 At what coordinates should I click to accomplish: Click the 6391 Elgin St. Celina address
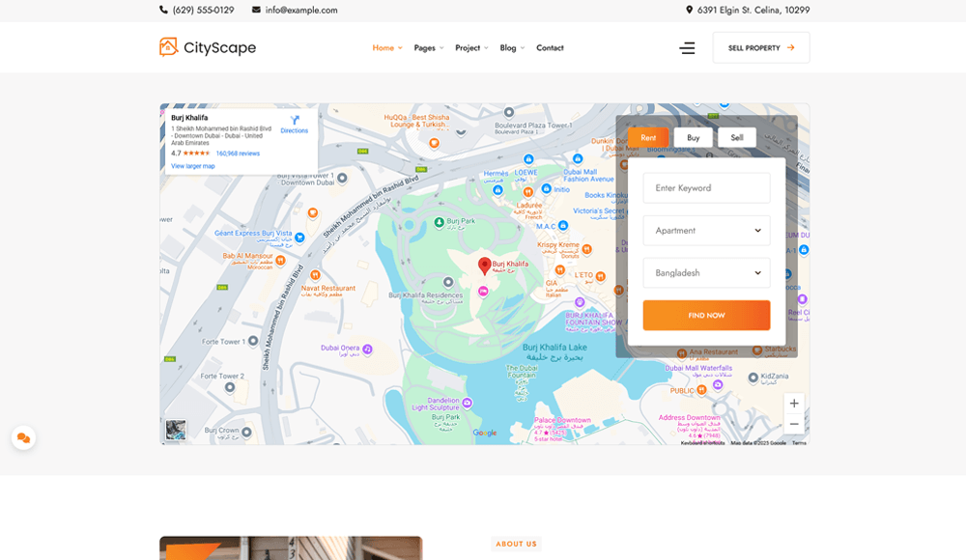(753, 10)
